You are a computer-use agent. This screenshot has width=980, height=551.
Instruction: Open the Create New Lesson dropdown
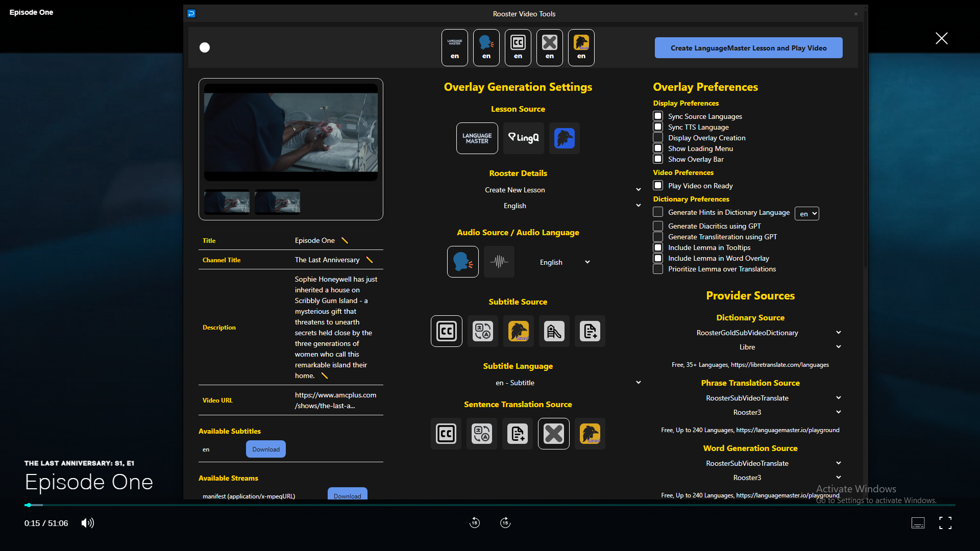coord(518,190)
